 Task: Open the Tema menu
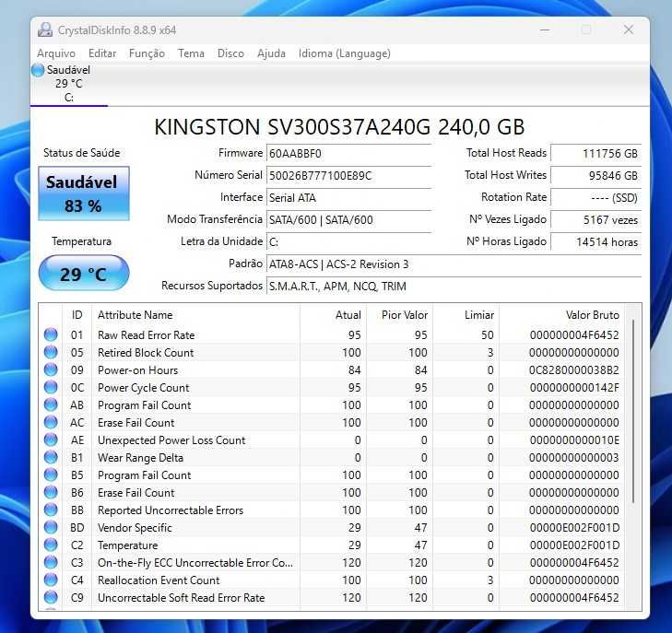pyautogui.click(x=191, y=53)
